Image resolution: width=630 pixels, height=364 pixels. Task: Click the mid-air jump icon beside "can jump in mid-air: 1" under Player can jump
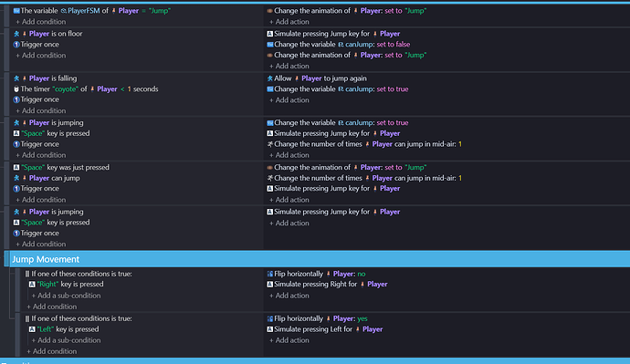(270, 178)
